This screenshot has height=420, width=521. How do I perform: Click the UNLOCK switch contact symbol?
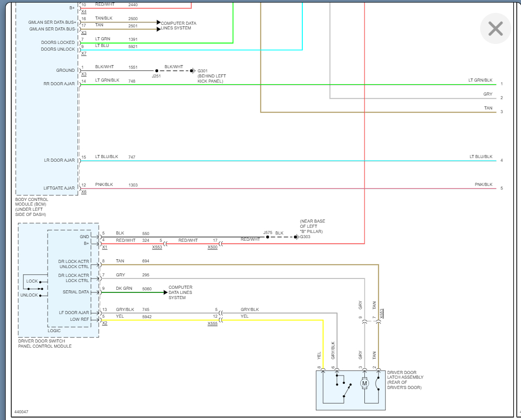tap(41, 295)
